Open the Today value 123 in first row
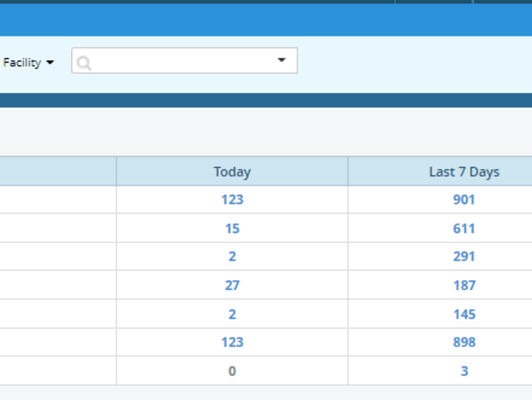This screenshot has height=400, width=532. 232,200
